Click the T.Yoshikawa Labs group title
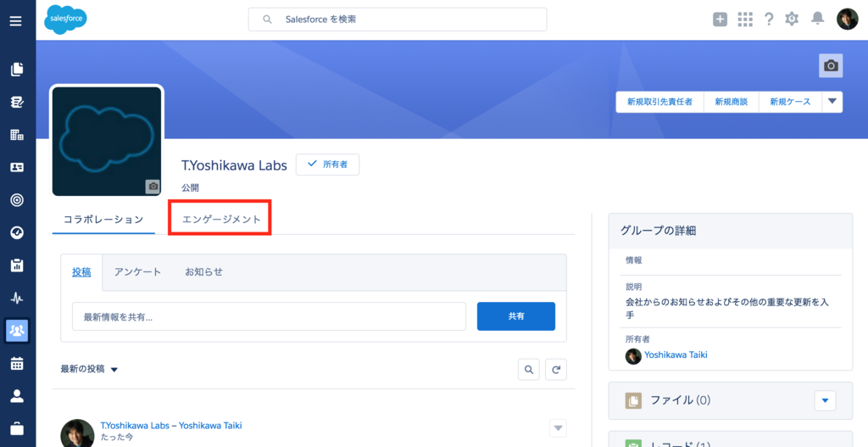The width and height of the screenshot is (868, 447). point(234,165)
